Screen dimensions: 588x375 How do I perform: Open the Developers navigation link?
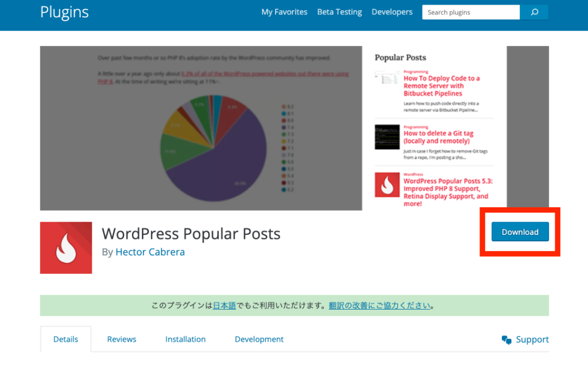[x=392, y=12]
